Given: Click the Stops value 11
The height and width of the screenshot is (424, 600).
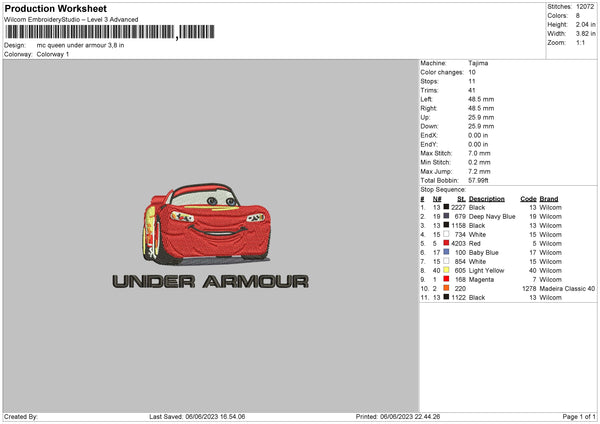Looking at the screenshot, I should (471, 82).
